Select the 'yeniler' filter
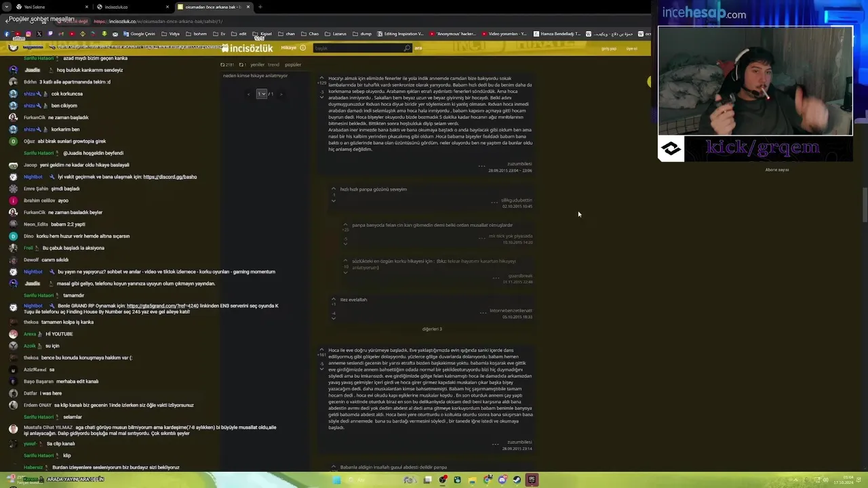The height and width of the screenshot is (488, 868). pos(258,64)
